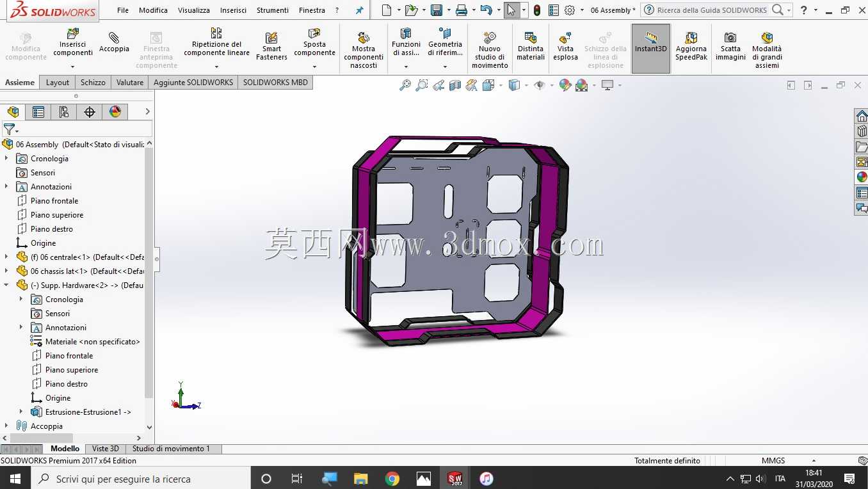Screen dimensions: 868x489
Task: Open the DimXpertManager crosshair tab
Action: click(x=90, y=112)
